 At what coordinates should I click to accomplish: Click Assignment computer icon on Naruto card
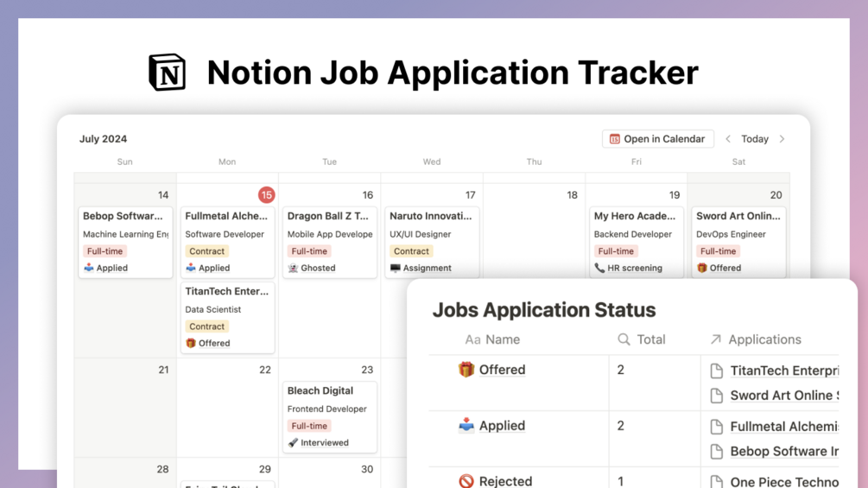pyautogui.click(x=396, y=268)
